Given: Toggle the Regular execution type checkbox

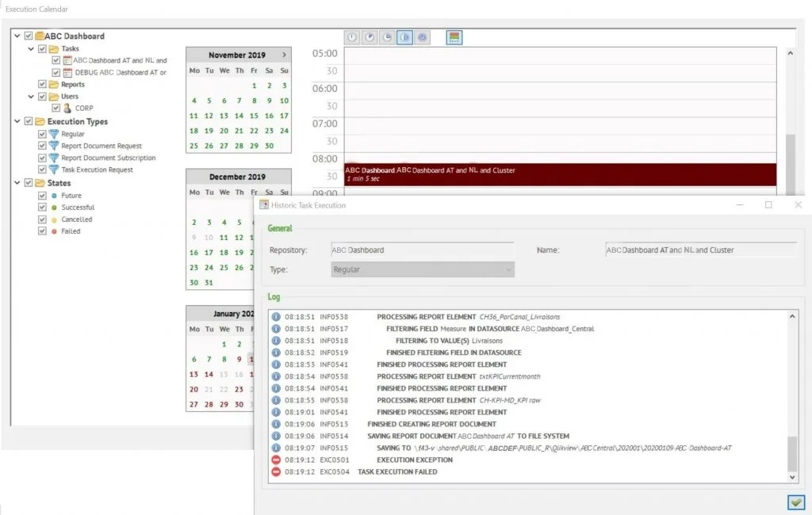Looking at the screenshot, I should point(43,134).
